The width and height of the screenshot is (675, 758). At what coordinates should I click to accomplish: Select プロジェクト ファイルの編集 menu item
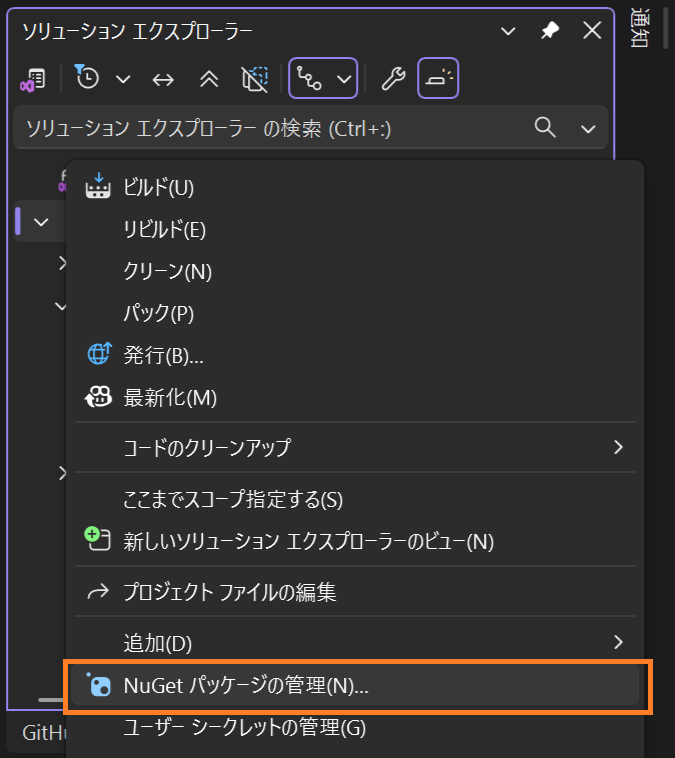coord(355,592)
